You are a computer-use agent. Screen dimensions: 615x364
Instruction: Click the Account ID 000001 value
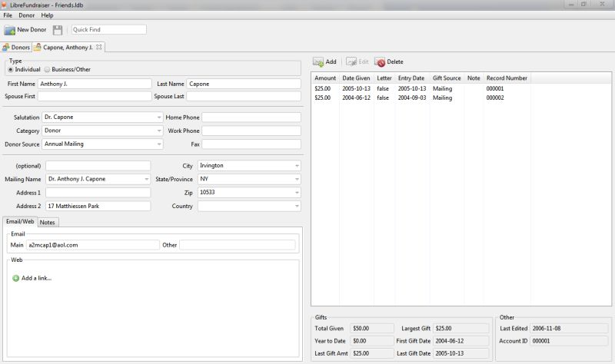[x=569, y=341]
